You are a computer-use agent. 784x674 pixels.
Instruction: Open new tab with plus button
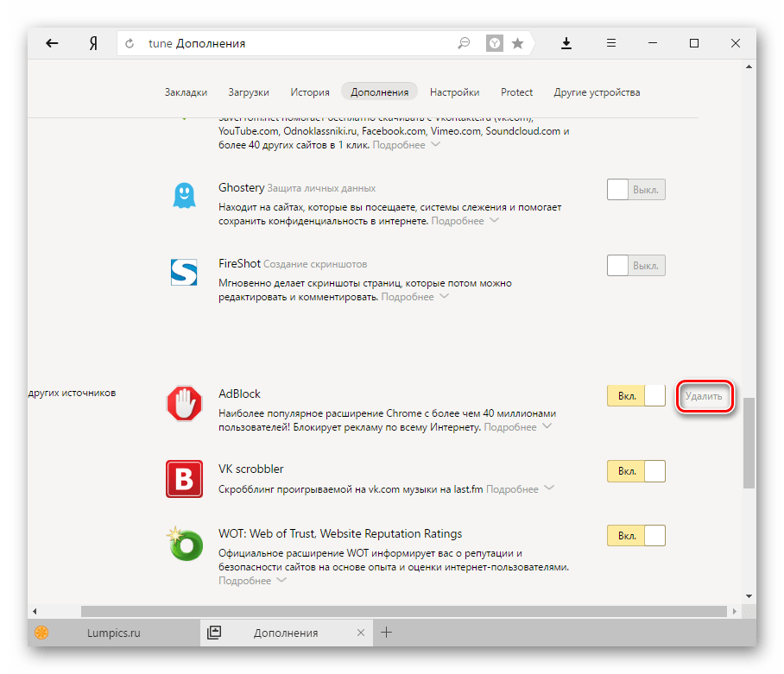pyautogui.click(x=387, y=633)
